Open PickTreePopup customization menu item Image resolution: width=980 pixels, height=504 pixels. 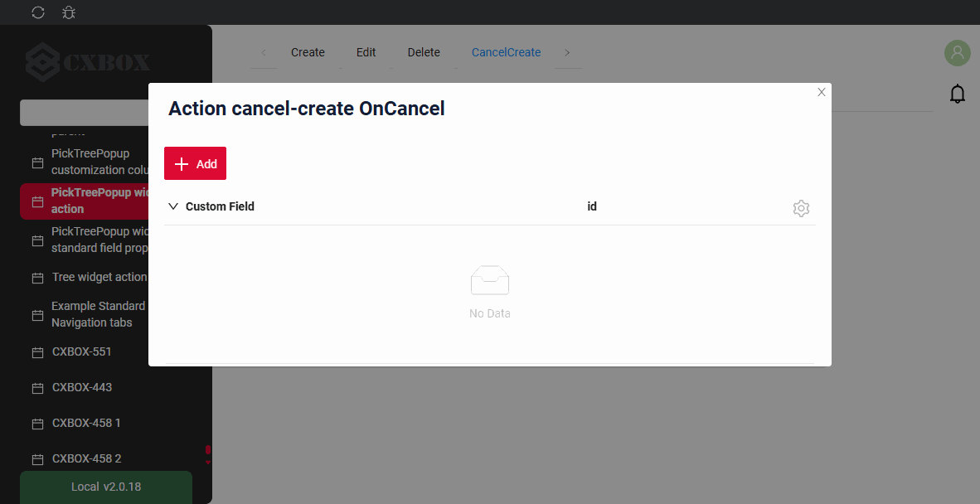point(90,162)
